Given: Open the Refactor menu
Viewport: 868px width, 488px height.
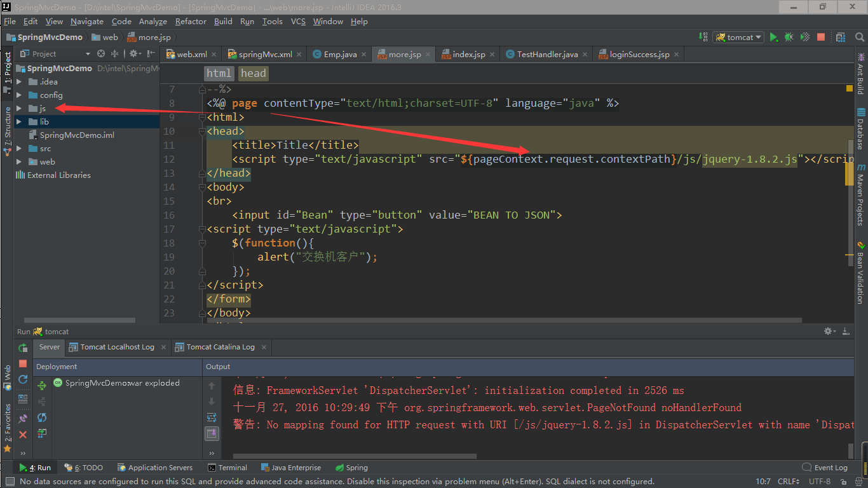Looking at the screenshot, I should 191,21.
